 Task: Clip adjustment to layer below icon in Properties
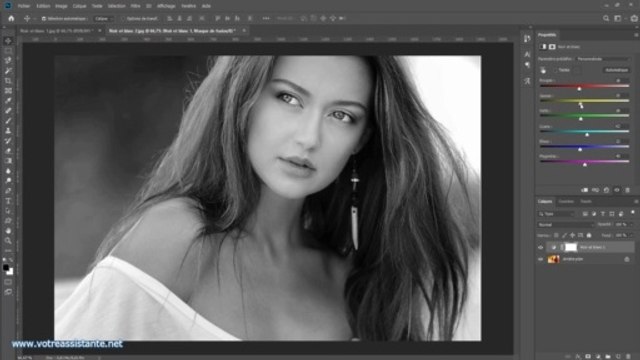point(584,190)
